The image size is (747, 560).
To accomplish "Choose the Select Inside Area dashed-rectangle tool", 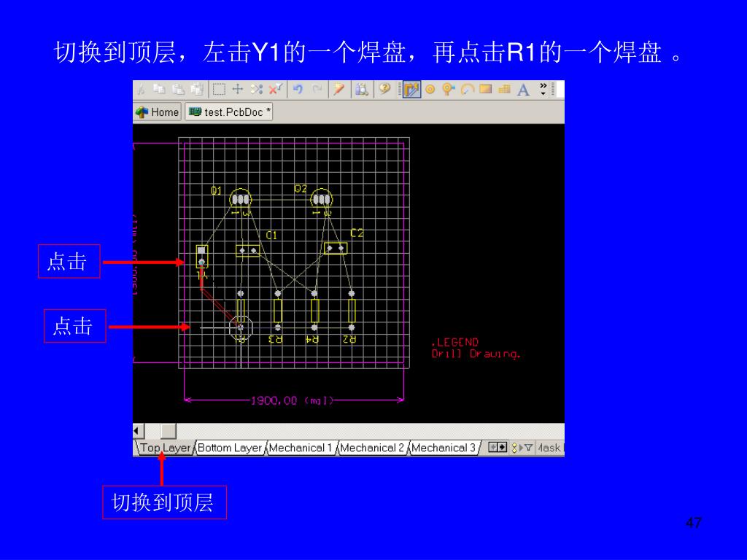I will [x=219, y=89].
